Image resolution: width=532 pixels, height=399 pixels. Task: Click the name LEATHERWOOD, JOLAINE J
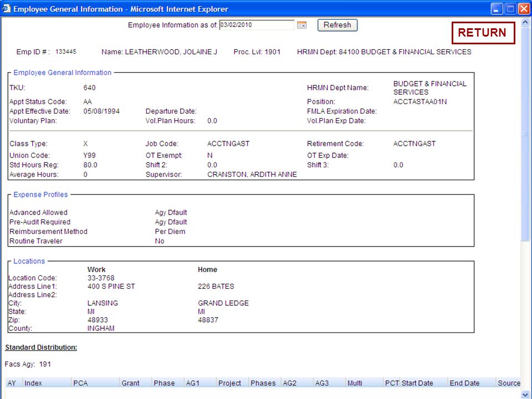[x=171, y=52]
